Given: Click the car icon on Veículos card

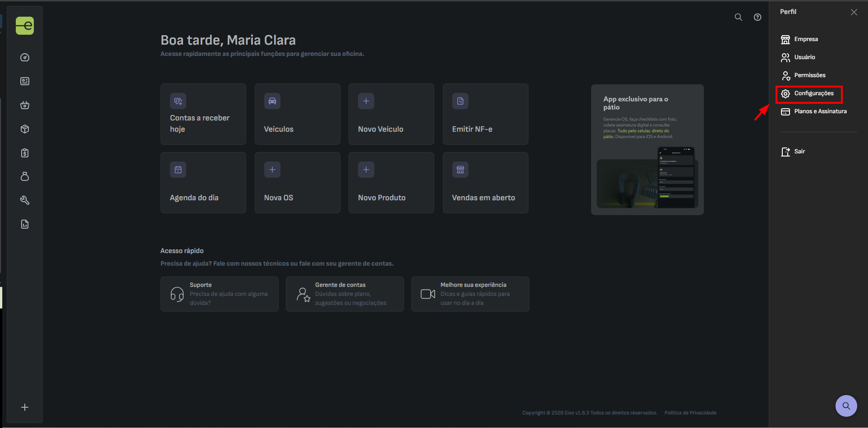Looking at the screenshot, I should (x=272, y=101).
